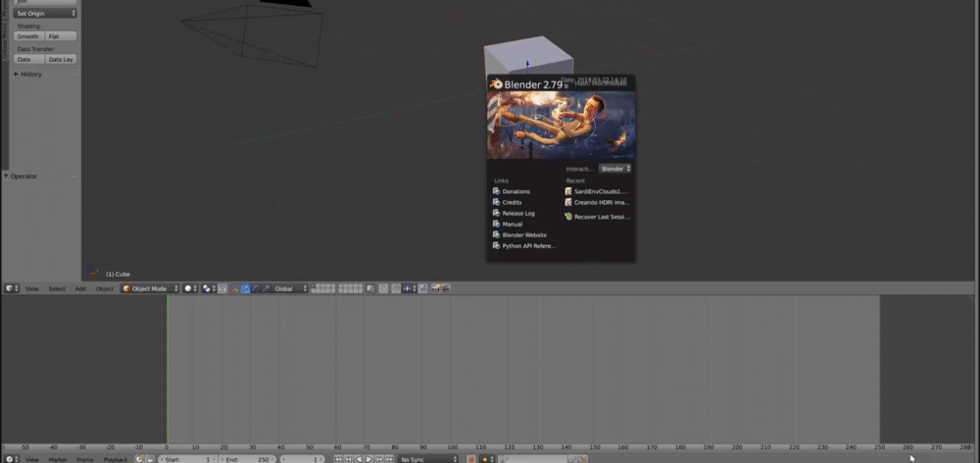Open the Global transform orientation dropdown

click(x=290, y=288)
